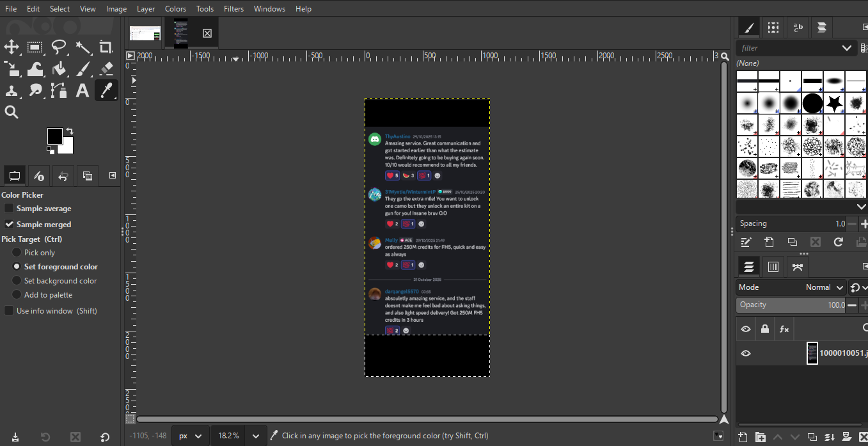Enable the Sample average checkbox

pyautogui.click(x=9, y=208)
